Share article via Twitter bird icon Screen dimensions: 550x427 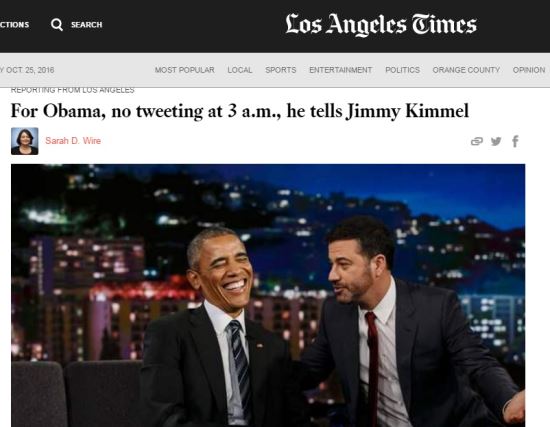[x=496, y=141]
